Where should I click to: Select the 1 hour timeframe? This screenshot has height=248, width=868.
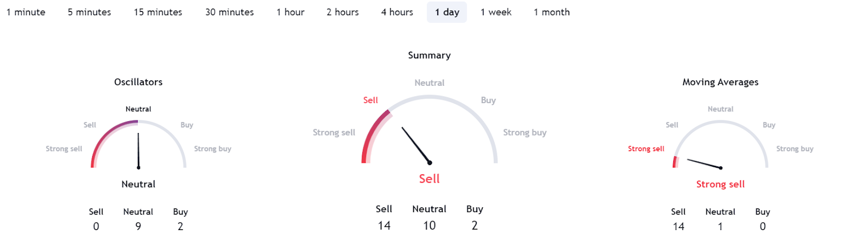click(290, 12)
